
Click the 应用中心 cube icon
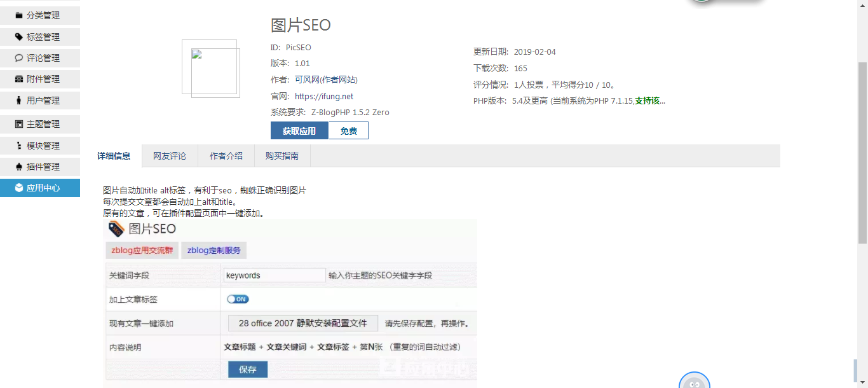[x=19, y=188]
